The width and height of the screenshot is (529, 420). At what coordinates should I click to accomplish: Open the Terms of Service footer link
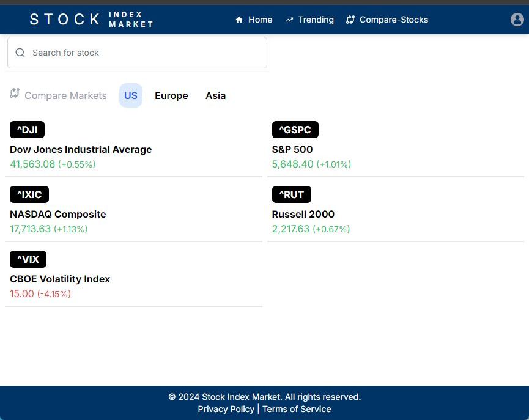pos(297,409)
